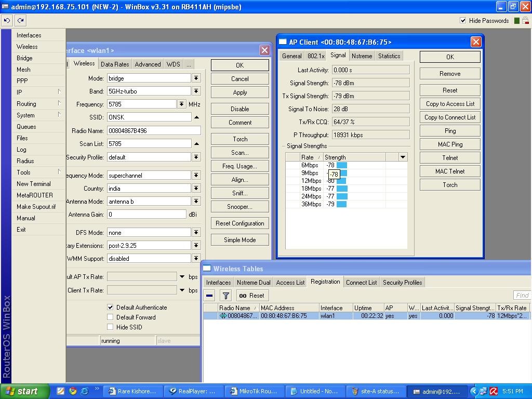Open the Country dropdown showing india
Image resolution: width=532 pixels, height=399 pixels.
click(x=196, y=188)
